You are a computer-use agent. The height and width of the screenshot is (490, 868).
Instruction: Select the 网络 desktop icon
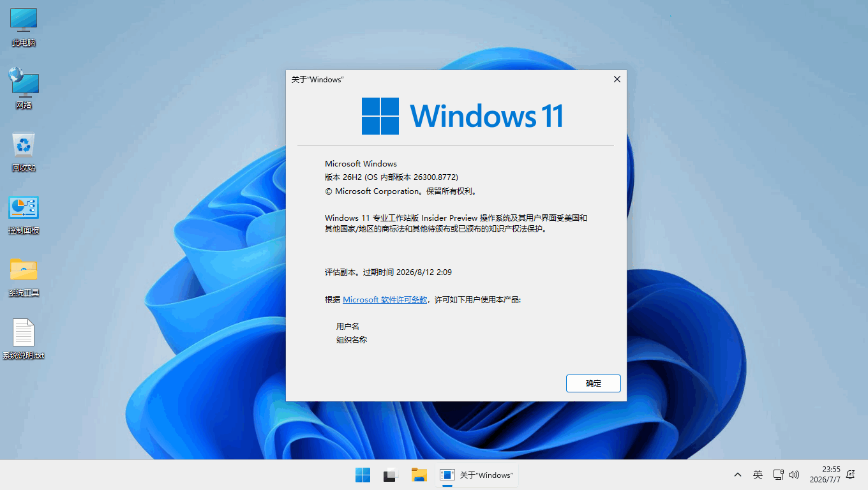coord(24,89)
